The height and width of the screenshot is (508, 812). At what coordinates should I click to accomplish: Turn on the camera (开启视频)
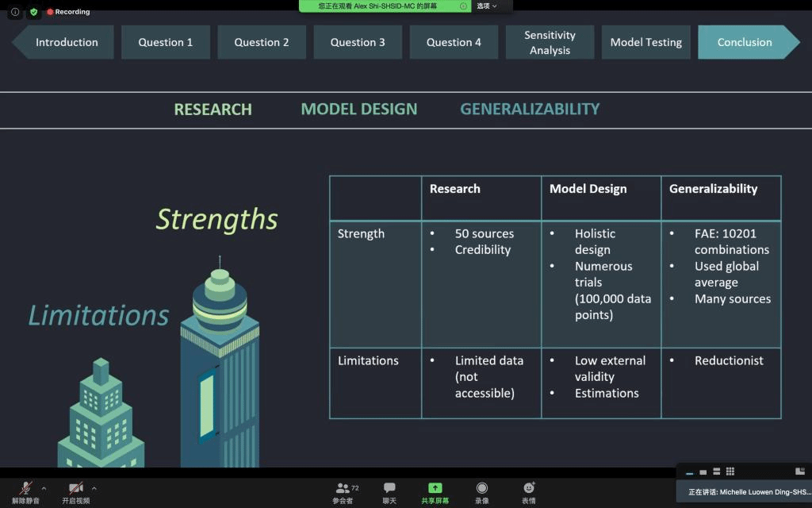point(75,492)
